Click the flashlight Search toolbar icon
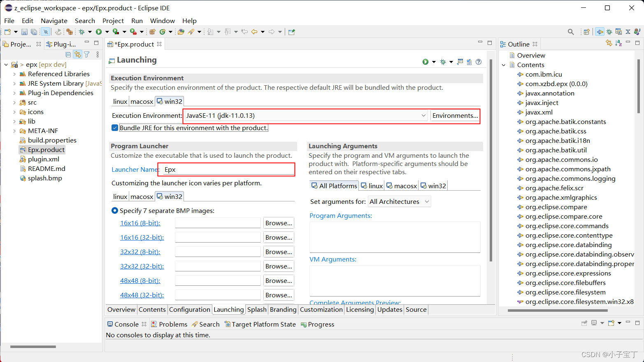The image size is (644, 362). [x=191, y=32]
